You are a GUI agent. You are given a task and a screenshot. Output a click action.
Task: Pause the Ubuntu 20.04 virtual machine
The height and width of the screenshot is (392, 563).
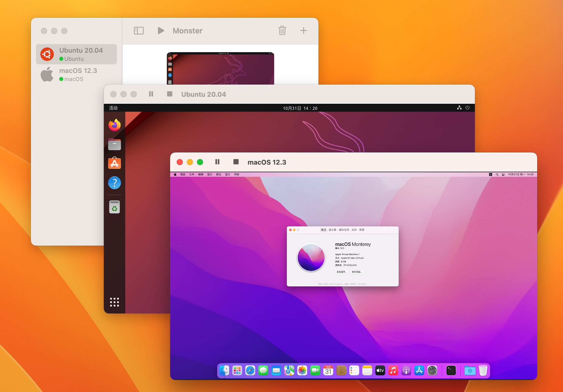151,94
